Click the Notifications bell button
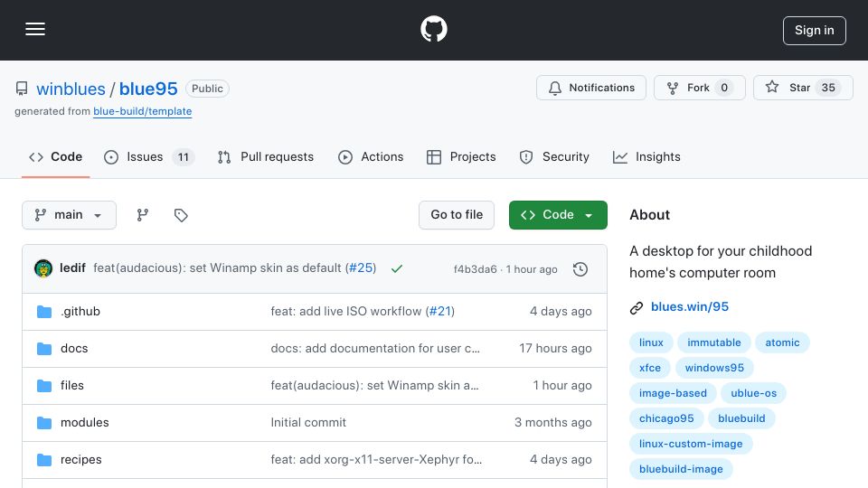868x488 pixels. pos(590,88)
